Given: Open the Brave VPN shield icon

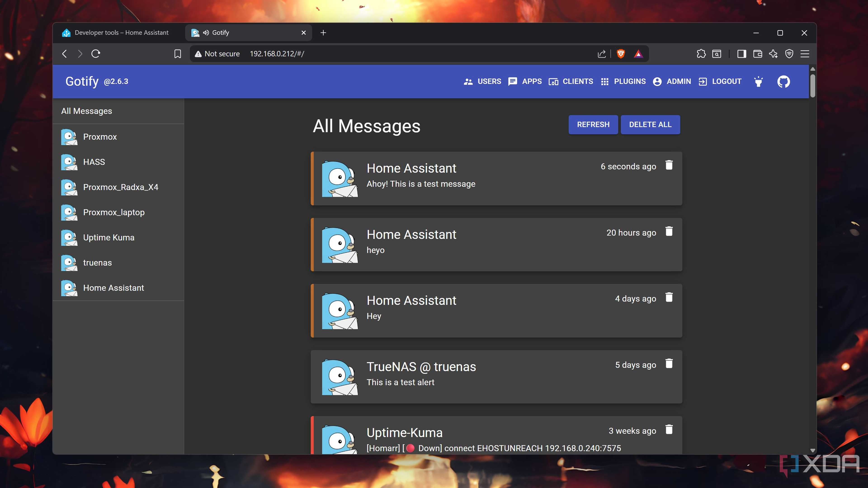Looking at the screenshot, I should tap(789, 54).
